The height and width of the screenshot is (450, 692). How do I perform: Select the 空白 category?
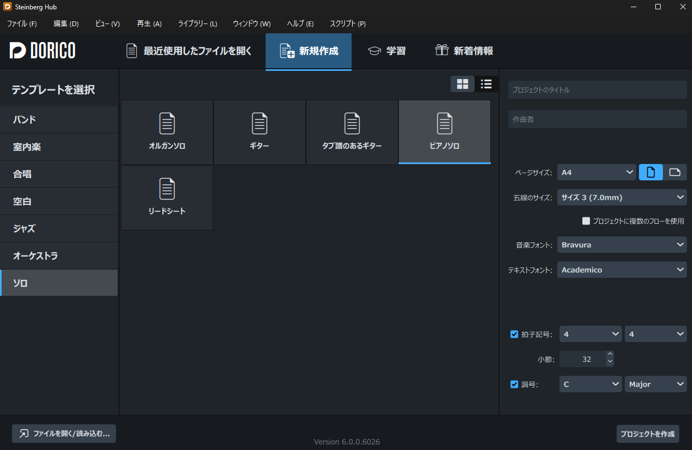59,202
